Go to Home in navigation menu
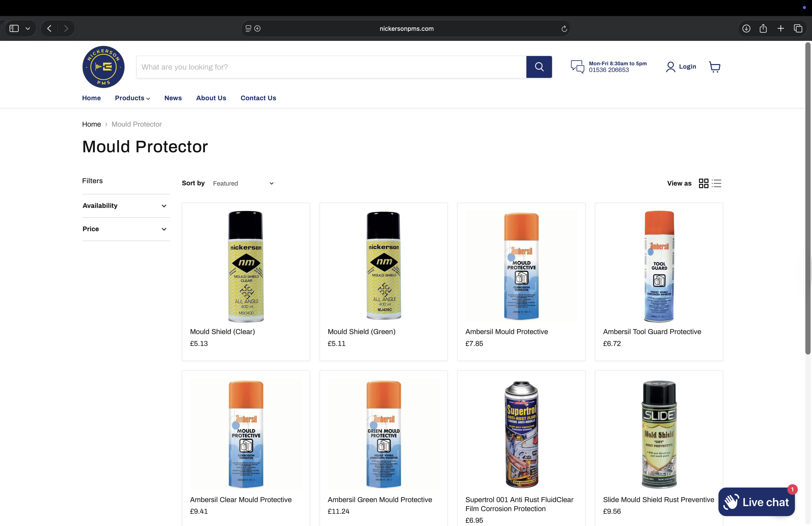This screenshot has height=526, width=812. pos(92,98)
